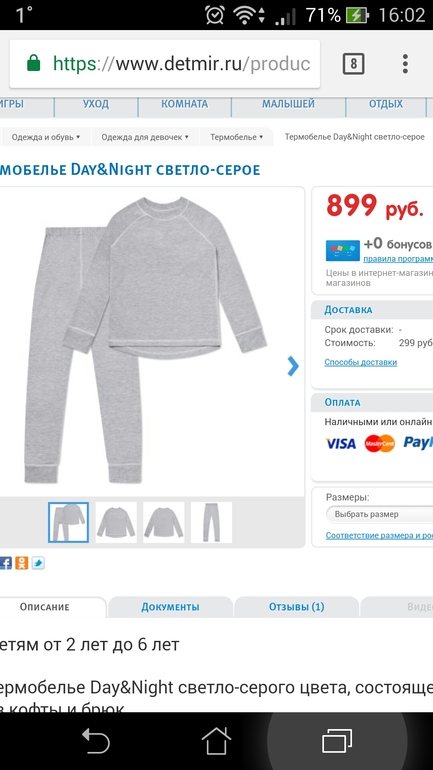Expand the Одежда и обувь breadcrumb dropdown

[45, 137]
